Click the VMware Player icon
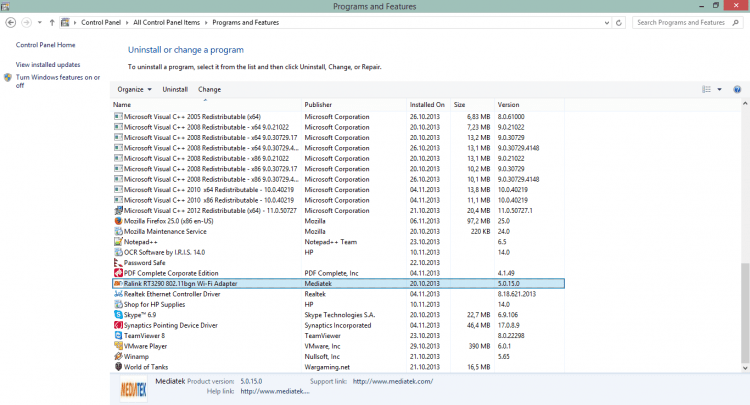The image size is (750, 405). [x=118, y=346]
